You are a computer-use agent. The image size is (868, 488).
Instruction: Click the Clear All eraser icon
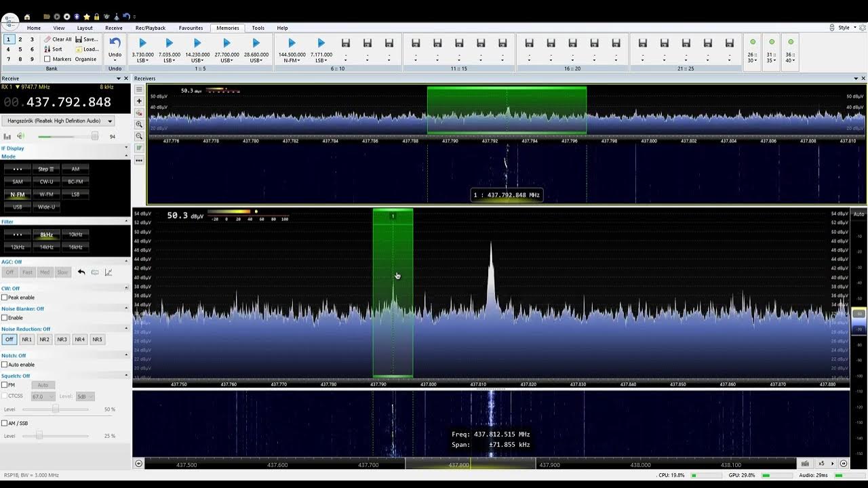(x=47, y=39)
